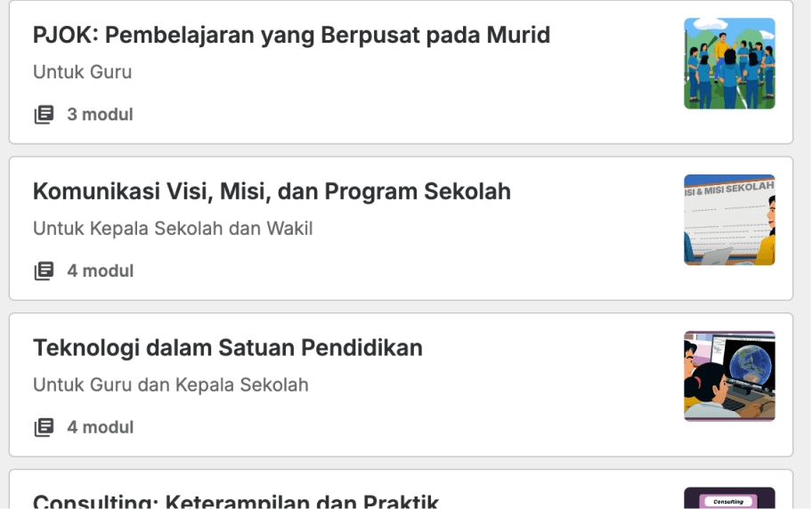Open the Teknologi globe computer thumbnail
812x509 pixels.
point(729,376)
